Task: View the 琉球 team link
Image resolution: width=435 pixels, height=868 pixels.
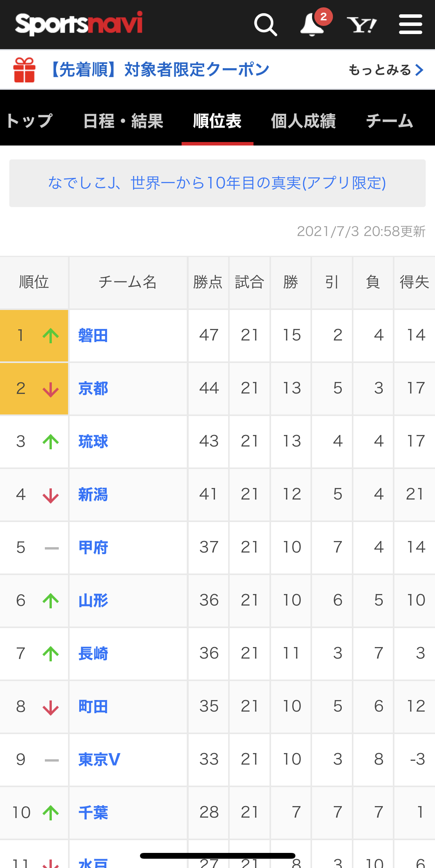Action: (93, 442)
